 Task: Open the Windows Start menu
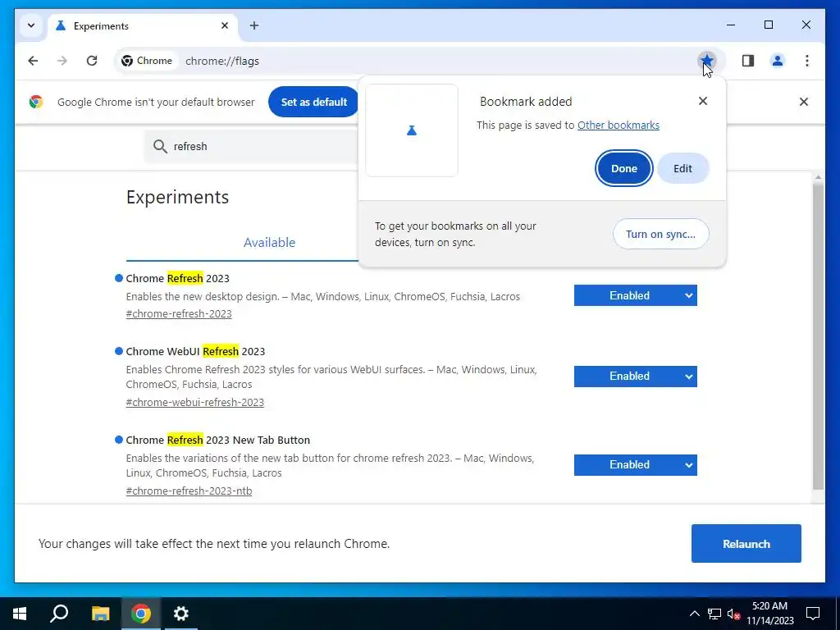[20, 614]
